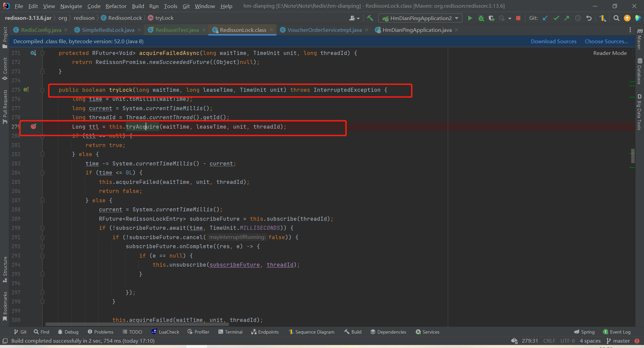Open Search Everywhere magnifier

click(x=616, y=18)
